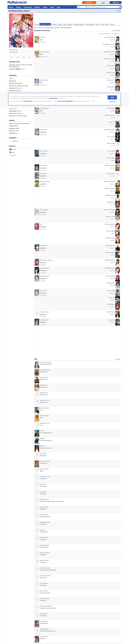The image size is (129, 644).
Task: Open Fish, Finn character thumbnail
Action: coord(37,39)
